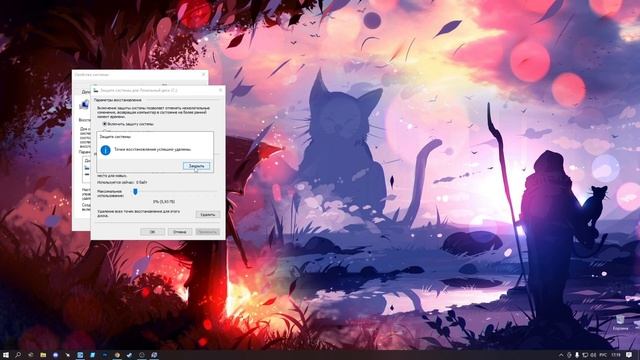
Task: Click the Удалить restore points button
Action: pos(208,214)
